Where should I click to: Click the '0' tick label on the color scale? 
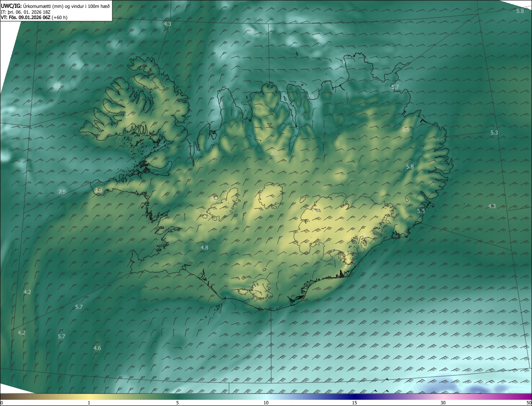coord(2,403)
